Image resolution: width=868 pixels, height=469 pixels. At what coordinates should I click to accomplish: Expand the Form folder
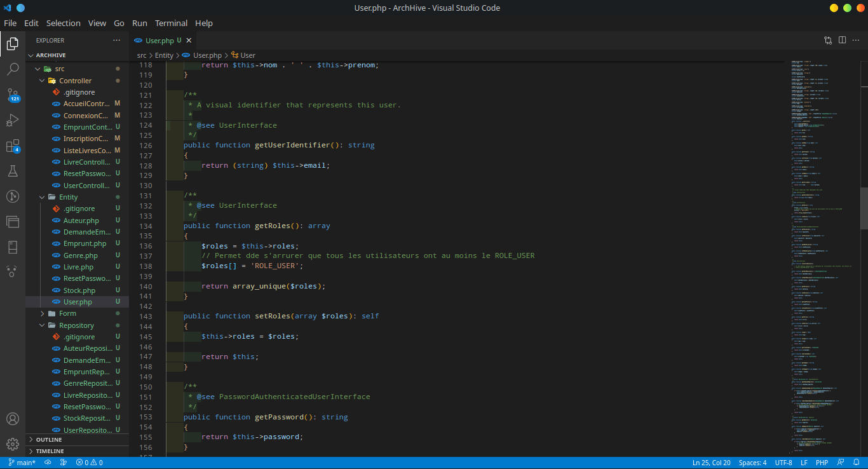tap(67, 313)
